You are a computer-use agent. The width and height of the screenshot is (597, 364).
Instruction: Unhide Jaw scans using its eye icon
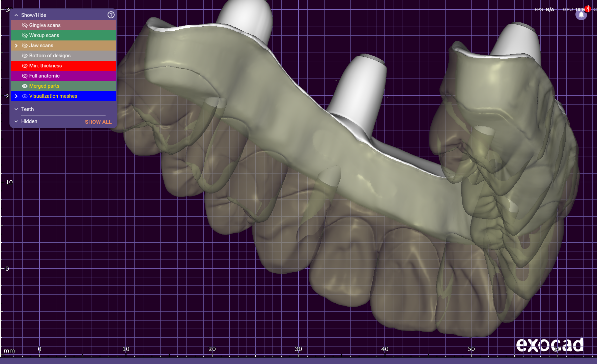(25, 45)
